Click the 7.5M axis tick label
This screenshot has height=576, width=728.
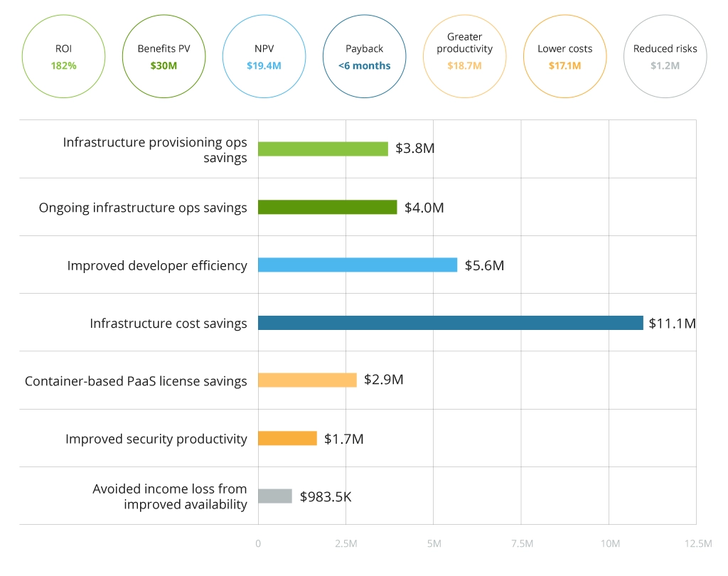tap(522, 543)
